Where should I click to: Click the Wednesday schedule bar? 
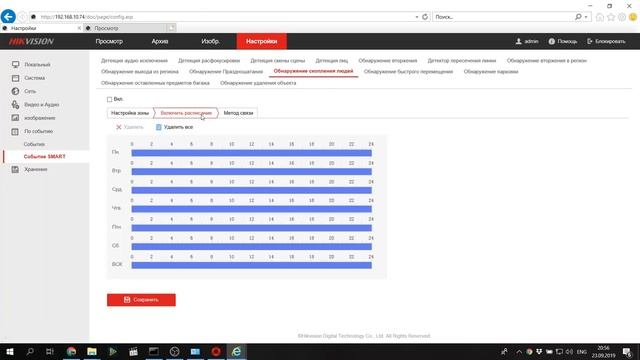tap(251, 191)
